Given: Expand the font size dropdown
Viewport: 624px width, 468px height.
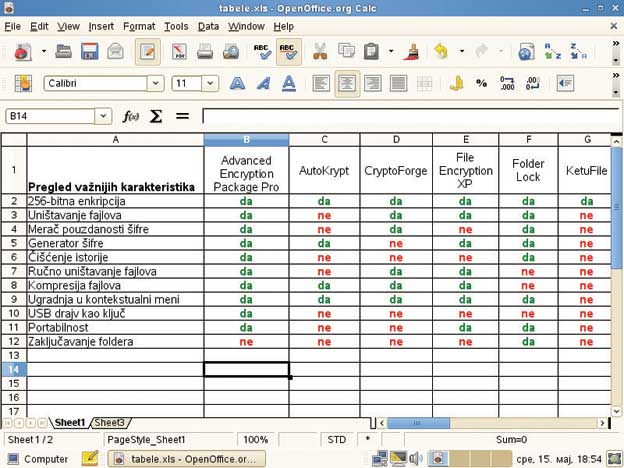Looking at the screenshot, I should click(210, 84).
